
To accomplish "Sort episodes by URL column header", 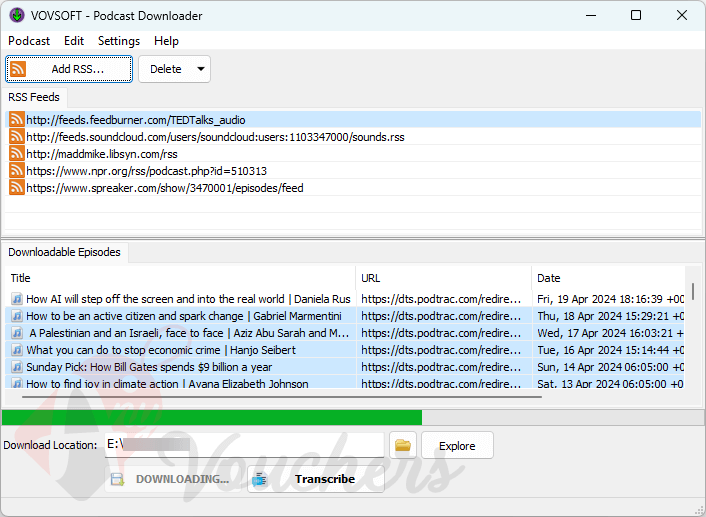I will point(444,278).
